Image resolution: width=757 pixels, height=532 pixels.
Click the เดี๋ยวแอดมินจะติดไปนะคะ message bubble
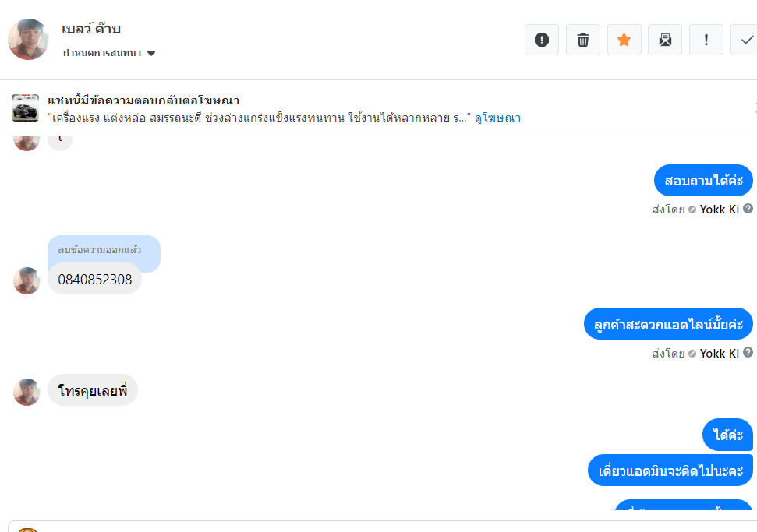point(670,470)
